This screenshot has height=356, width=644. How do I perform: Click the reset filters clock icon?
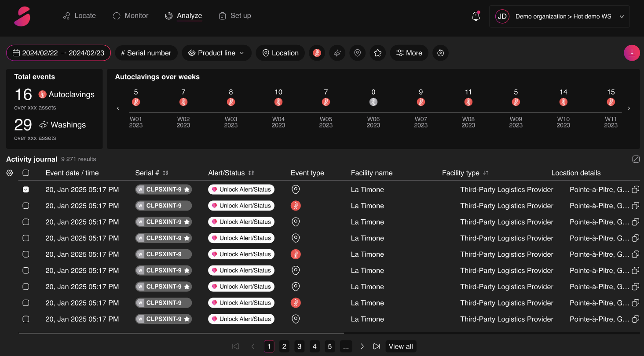(440, 53)
